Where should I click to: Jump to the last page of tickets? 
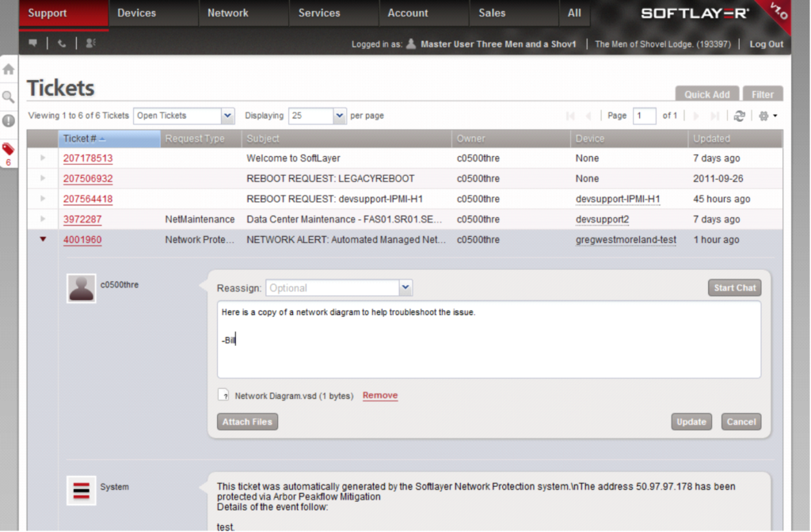[715, 116]
